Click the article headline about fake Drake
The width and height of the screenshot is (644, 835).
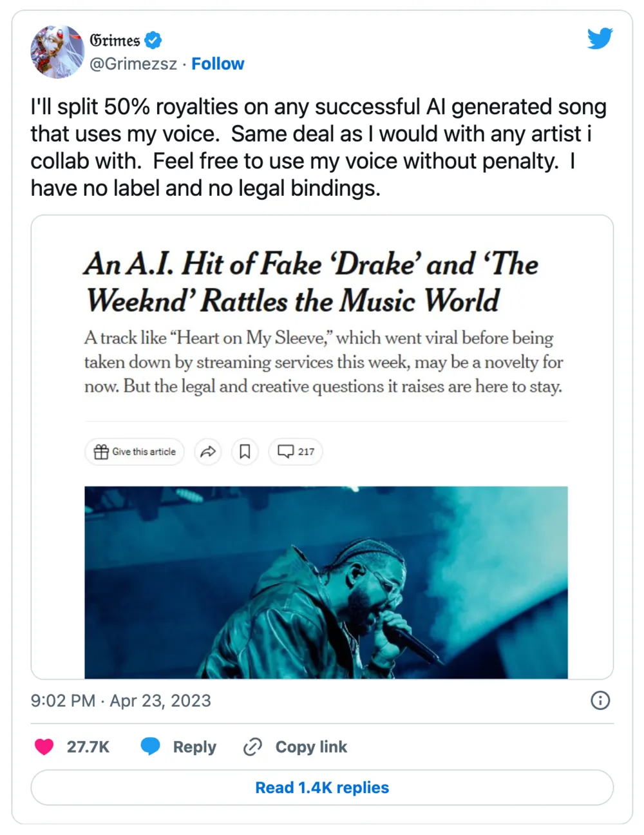(310, 282)
